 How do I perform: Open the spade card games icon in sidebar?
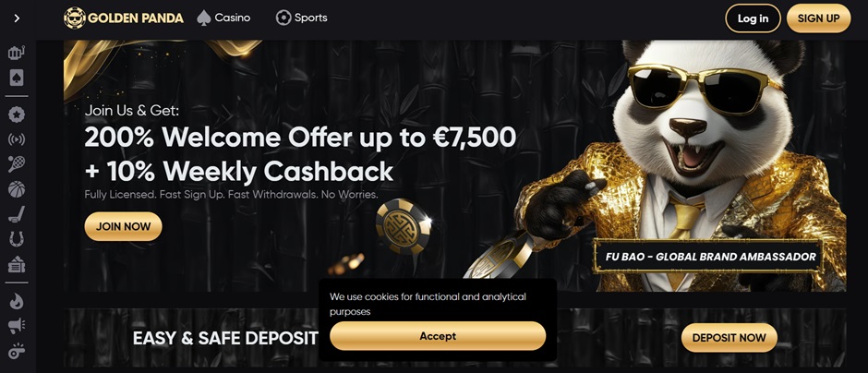[x=17, y=78]
